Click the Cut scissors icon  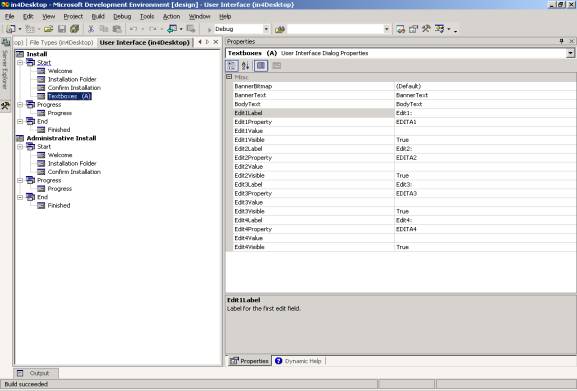(91, 29)
